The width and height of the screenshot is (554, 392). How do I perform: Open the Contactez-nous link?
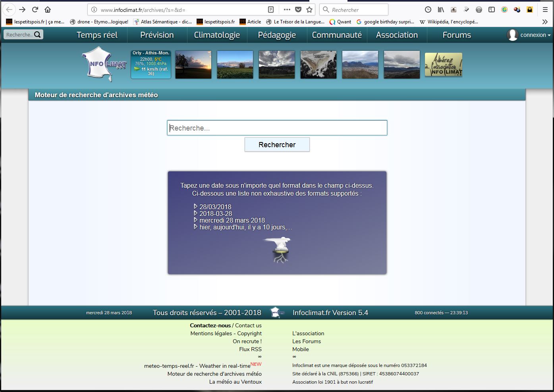(210, 325)
